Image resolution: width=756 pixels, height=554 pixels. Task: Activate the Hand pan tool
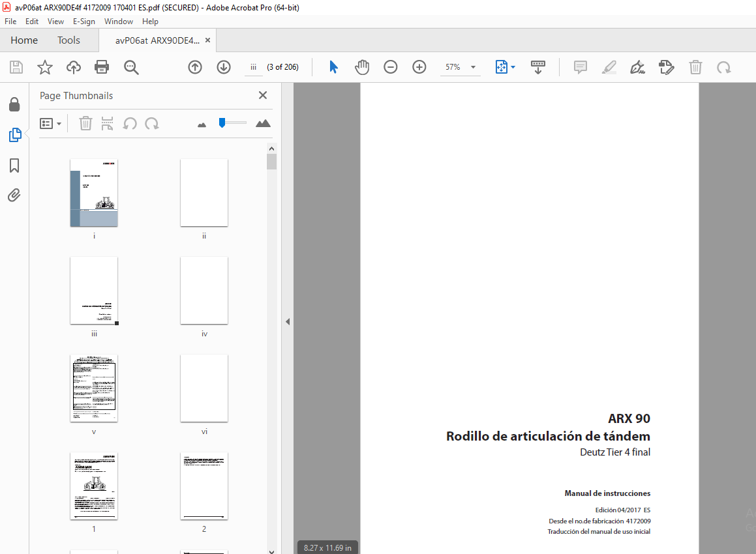pos(362,67)
